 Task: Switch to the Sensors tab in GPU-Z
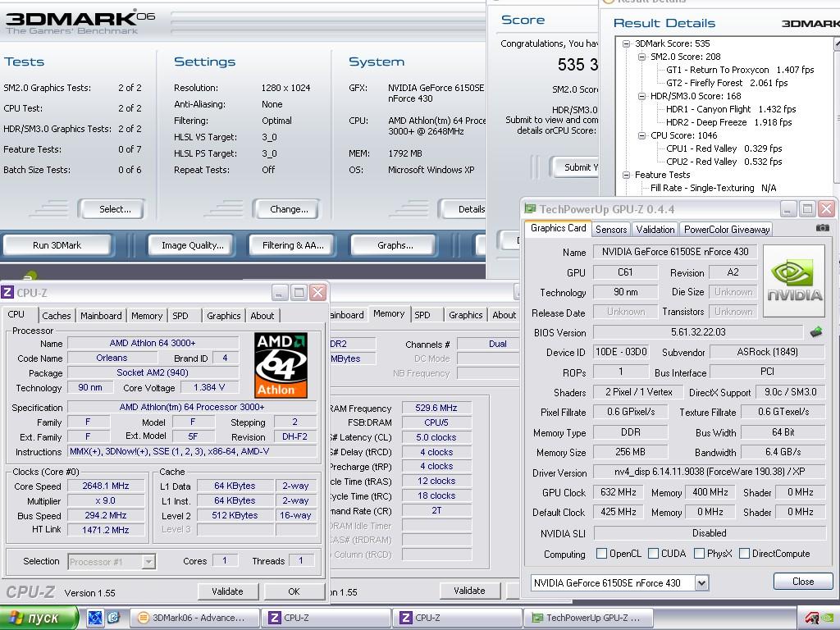point(610,230)
